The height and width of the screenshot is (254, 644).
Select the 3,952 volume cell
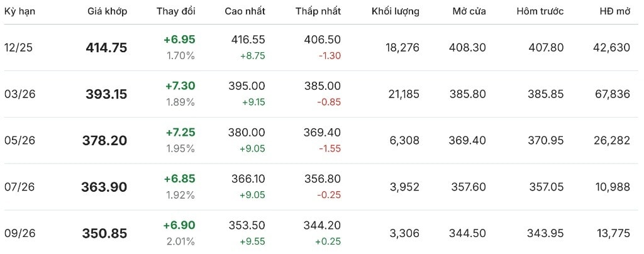click(x=406, y=187)
